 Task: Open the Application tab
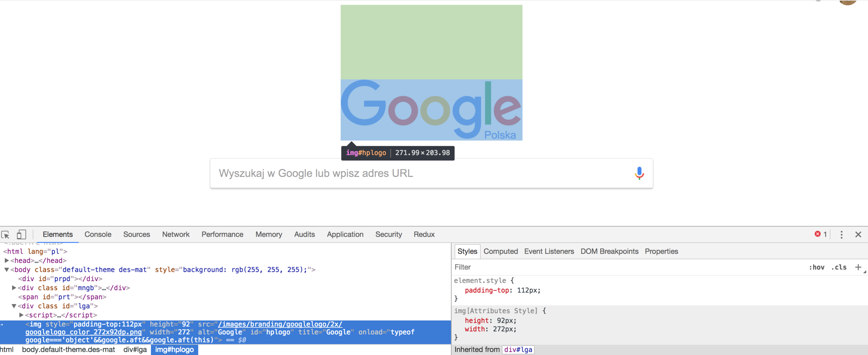pyautogui.click(x=345, y=235)
